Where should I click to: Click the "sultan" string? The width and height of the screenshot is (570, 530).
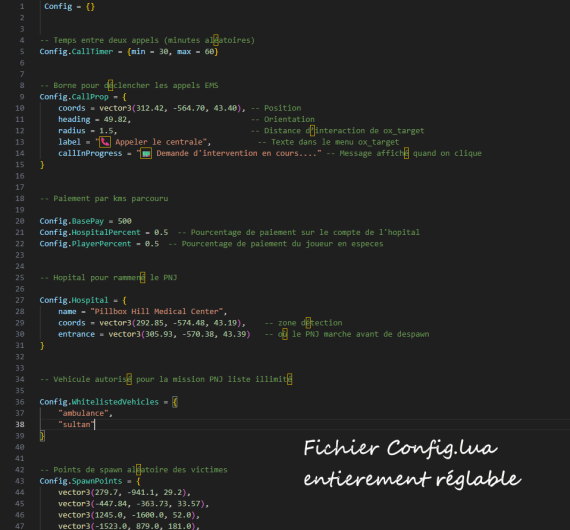(x=76, y=424)
